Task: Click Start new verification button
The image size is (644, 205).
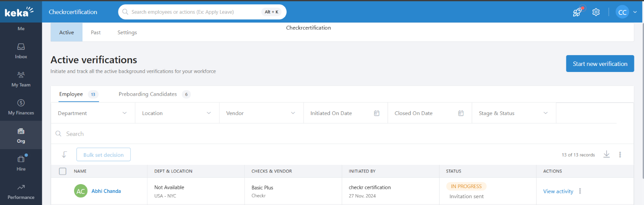Action: pos(600,64)
